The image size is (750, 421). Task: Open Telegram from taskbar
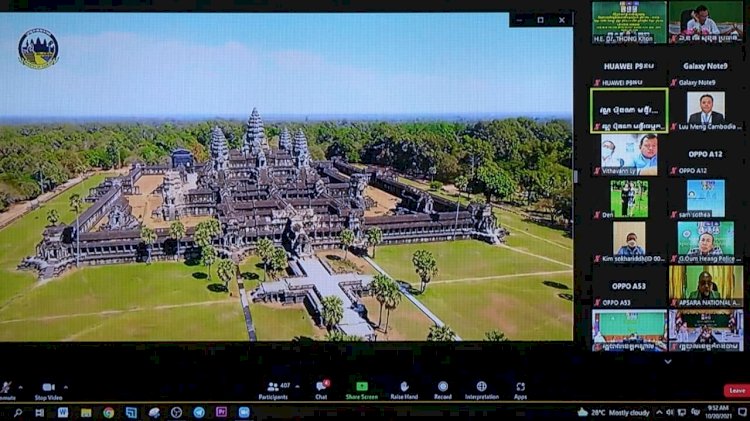(x=199, y=412)
